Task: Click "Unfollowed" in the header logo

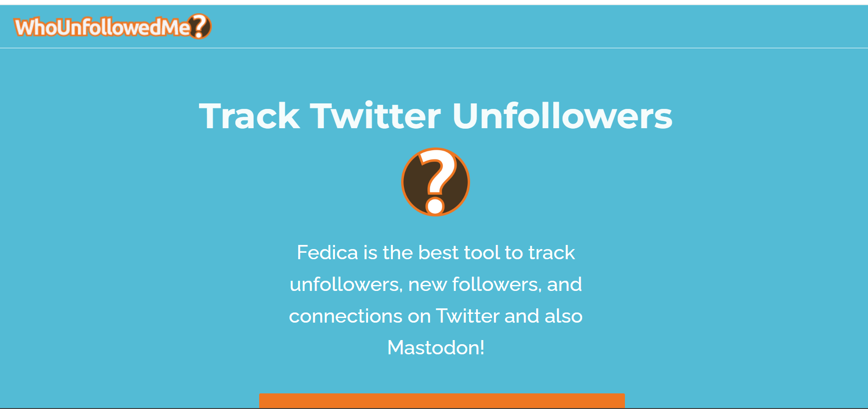Action: (110, 28)
